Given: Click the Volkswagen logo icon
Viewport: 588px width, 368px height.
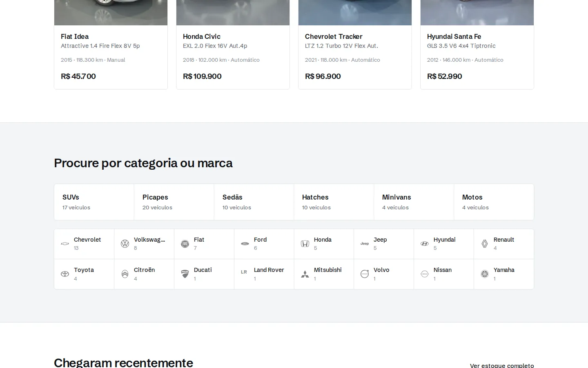Looking at the screenshot, I should [x=125, y=244].
